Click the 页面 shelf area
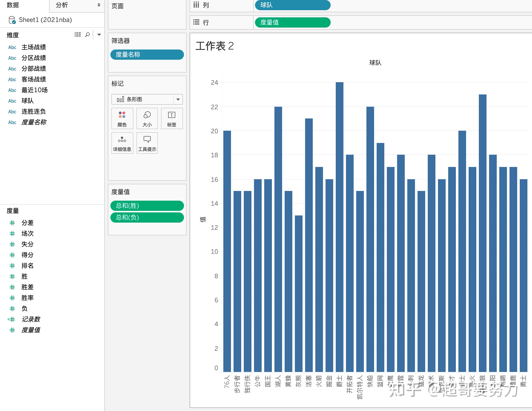Image resolution: width=532 pixels, height=411 pixels. pos(147,14)
